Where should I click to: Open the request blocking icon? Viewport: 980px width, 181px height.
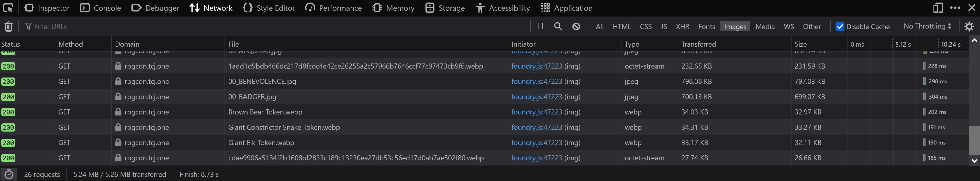tap(576, 26)
